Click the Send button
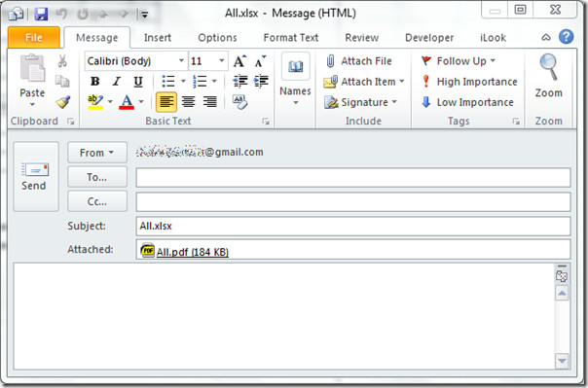The image size is (588, 388). pos(36,176)
